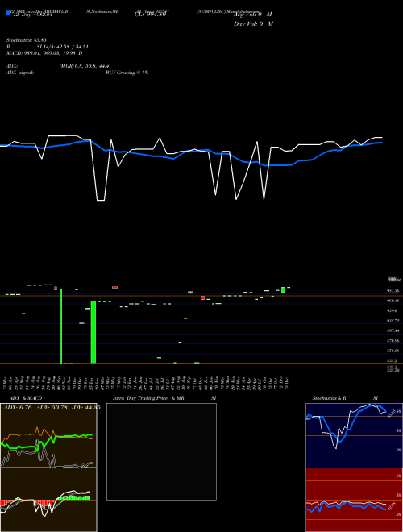
Task: Click the 876.96 price axis label
Action: (393, 340)
